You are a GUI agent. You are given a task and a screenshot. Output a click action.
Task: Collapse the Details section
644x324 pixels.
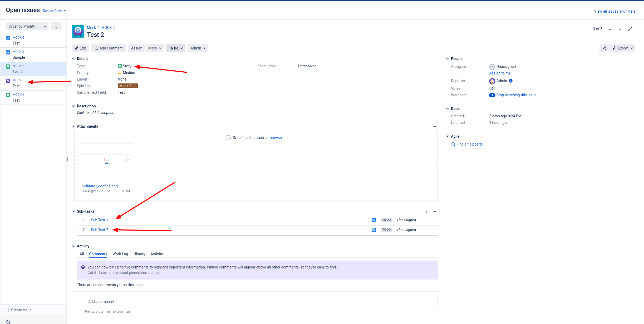click(x=73, y=59)
